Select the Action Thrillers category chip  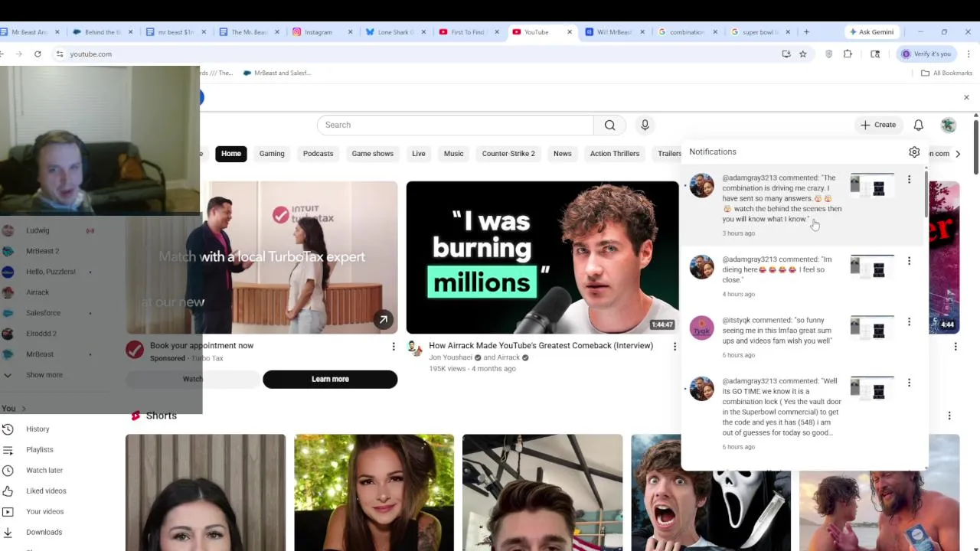[x=615, y=154]
